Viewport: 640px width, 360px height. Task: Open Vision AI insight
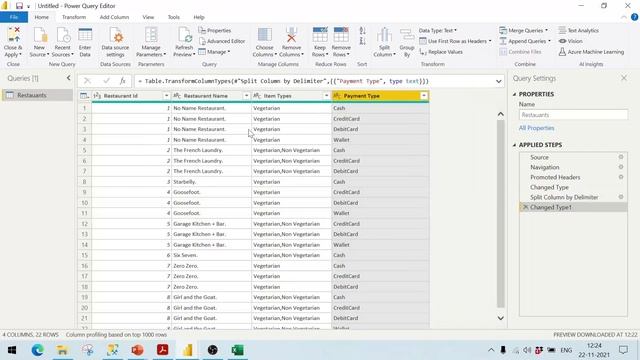coord(571,41)
